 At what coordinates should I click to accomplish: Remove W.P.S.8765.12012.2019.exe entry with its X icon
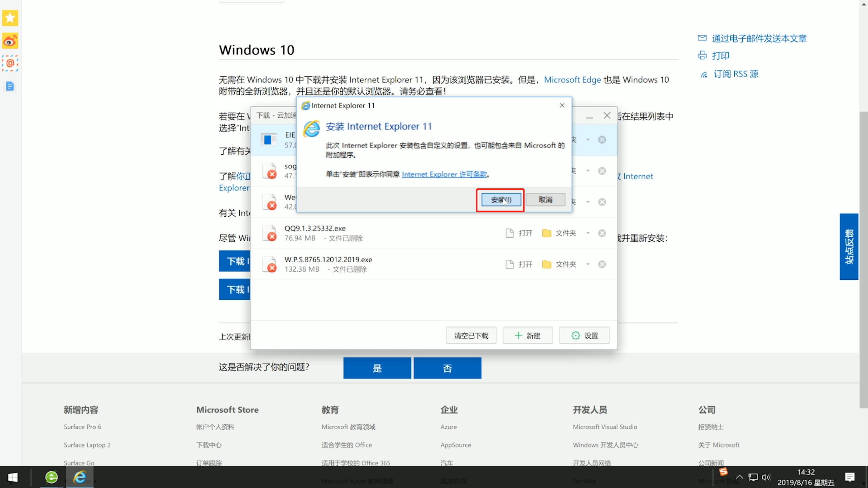click(x=602, y=265)
